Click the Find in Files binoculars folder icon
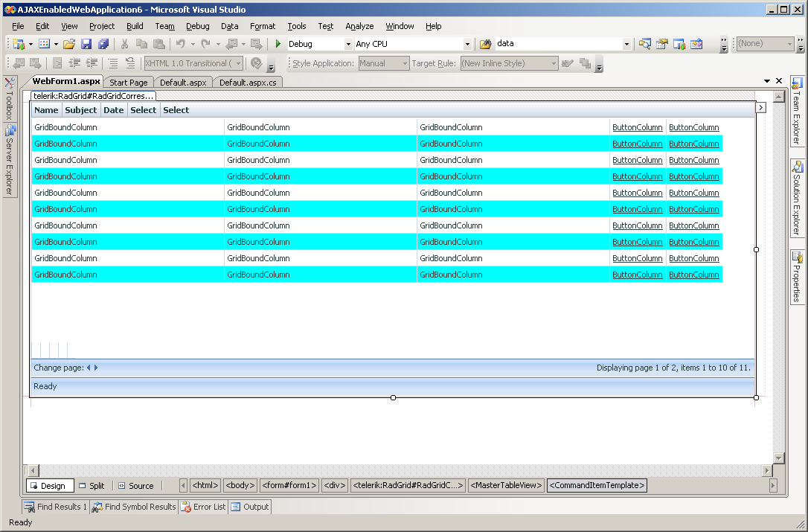Screen dimensions: 808x532 click(x=485, y=44)
